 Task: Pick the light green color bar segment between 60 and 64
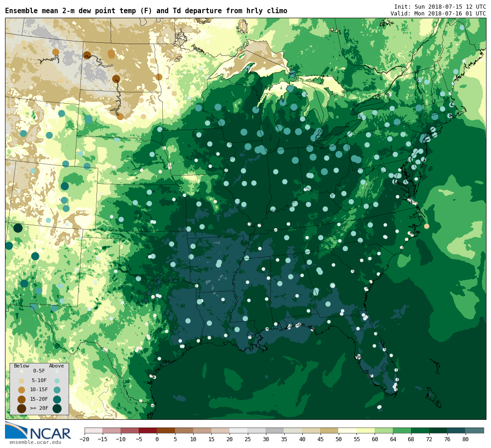click(x=384, y=430)
